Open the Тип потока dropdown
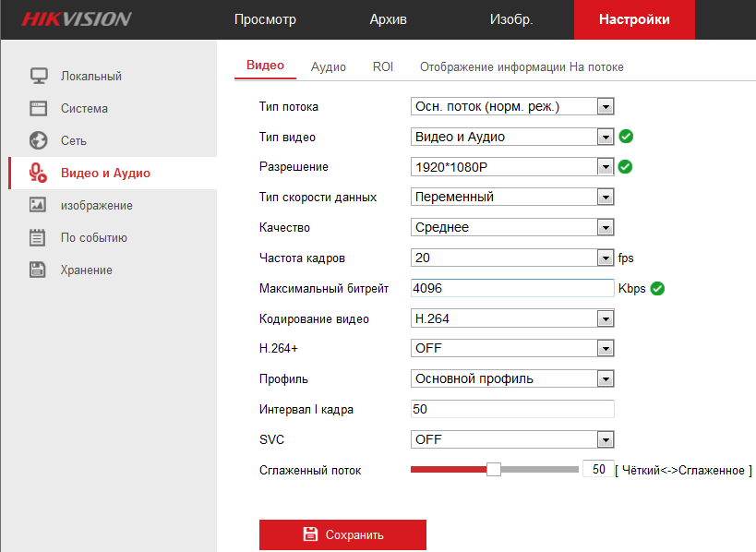The image size is (756, 552). point(512,107)
